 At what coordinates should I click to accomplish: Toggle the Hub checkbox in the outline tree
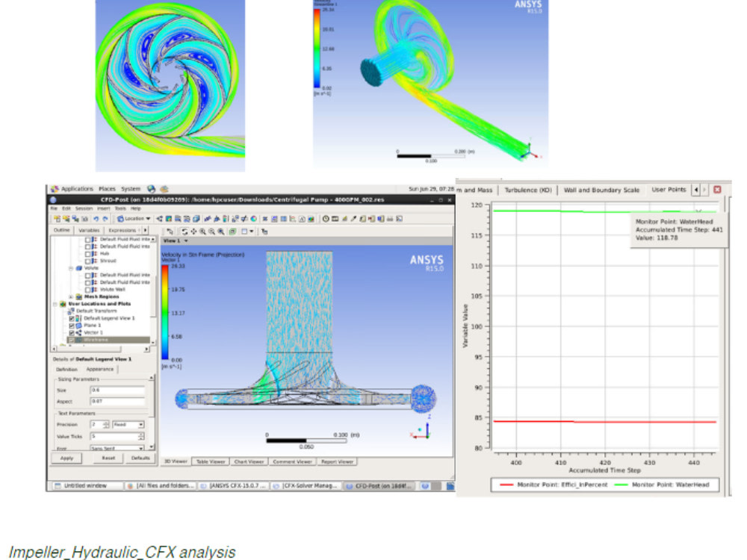point(87,254)
